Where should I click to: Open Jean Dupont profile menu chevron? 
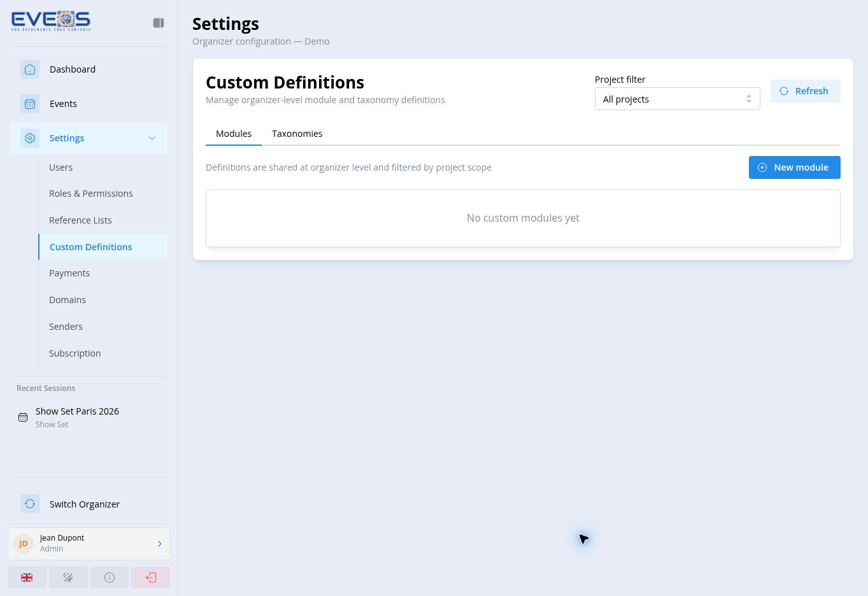(160, 544)
